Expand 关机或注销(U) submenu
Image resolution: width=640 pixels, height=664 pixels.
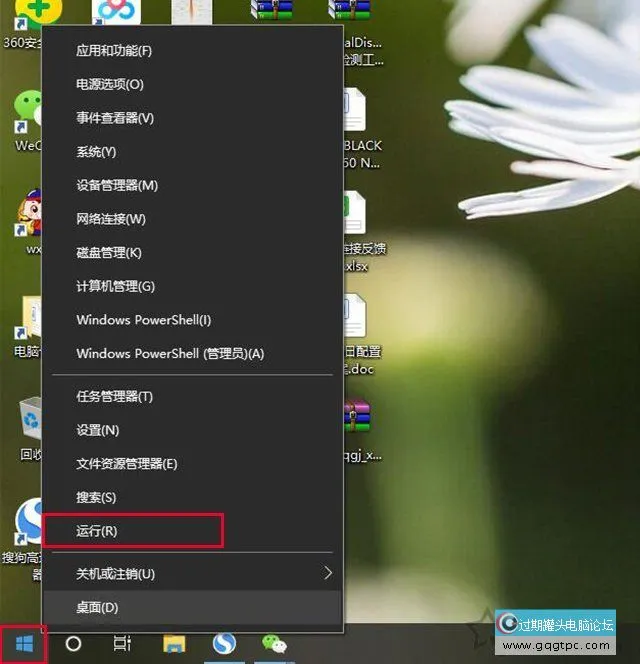pyautogui.click(x=192, y=573)
